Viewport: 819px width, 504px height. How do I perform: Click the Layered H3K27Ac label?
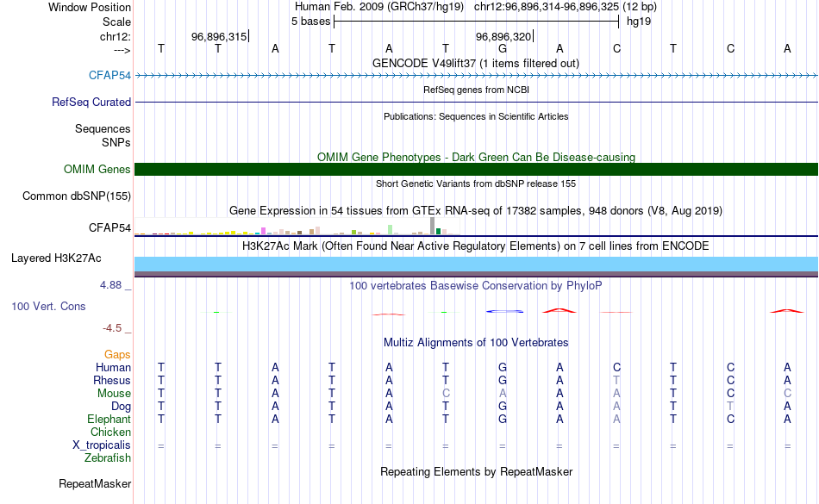pos(56,258)
